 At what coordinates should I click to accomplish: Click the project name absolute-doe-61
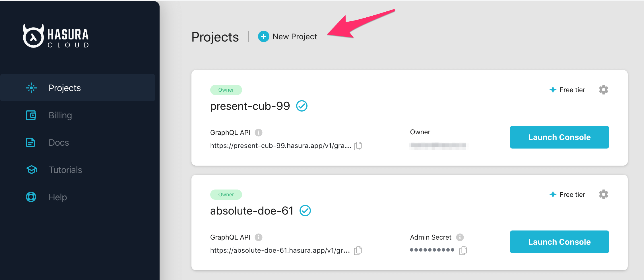[252, 211]
